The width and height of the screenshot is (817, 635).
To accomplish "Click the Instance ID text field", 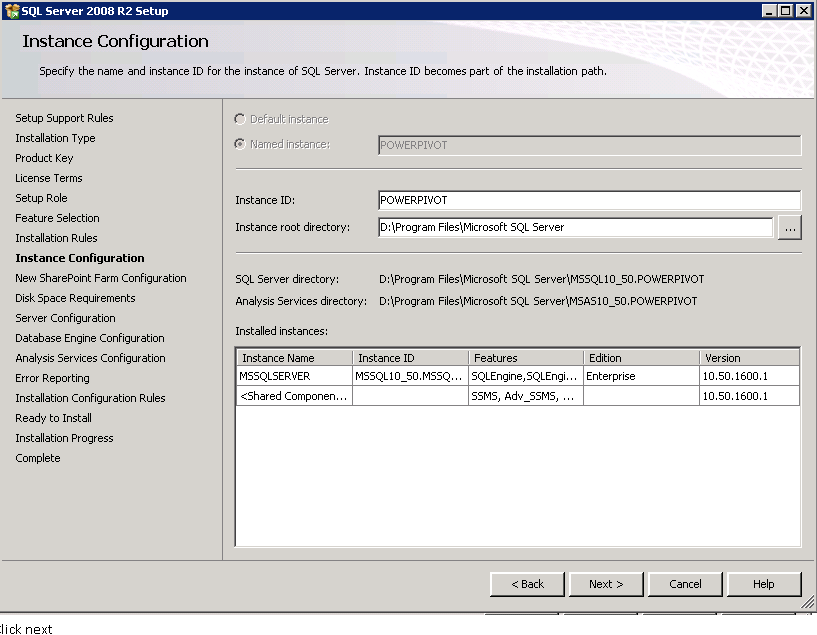I will 589,200.
